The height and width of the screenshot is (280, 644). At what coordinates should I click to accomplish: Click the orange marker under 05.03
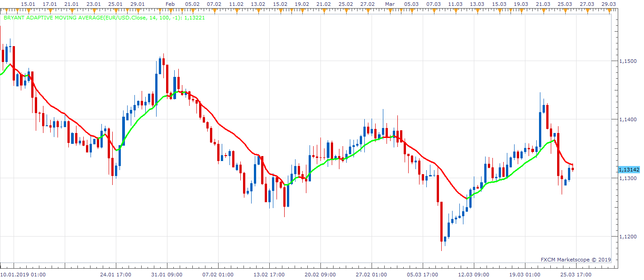[x=411, y=10]
